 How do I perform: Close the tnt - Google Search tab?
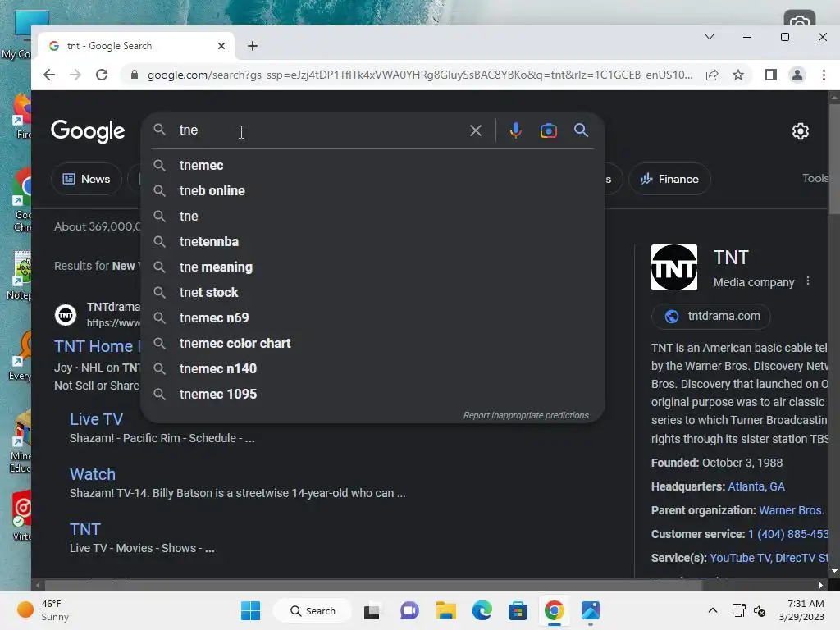coord(221,46)
